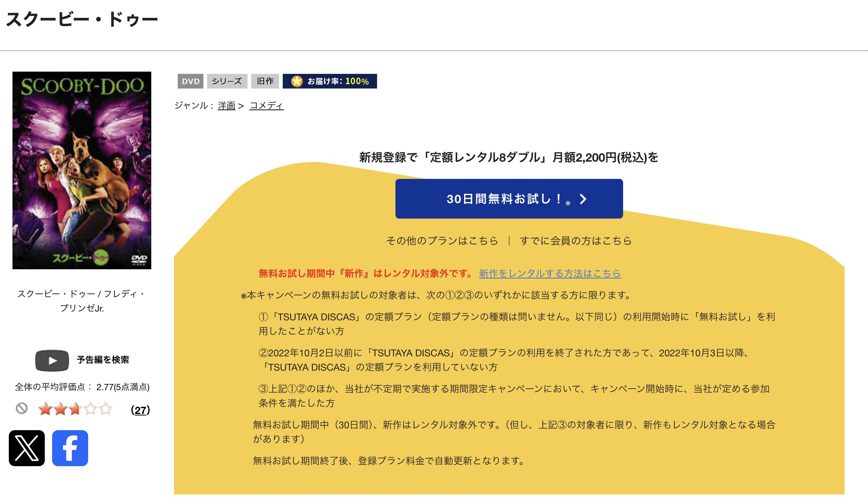Set rating with the third star
Screen dimensions: 868x504
(x=76, y=408)
